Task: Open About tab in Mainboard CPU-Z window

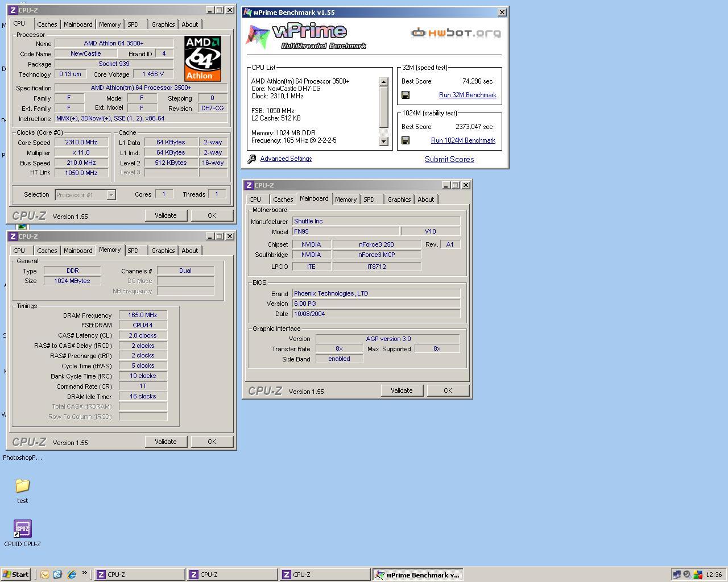Action: [426, 199]
